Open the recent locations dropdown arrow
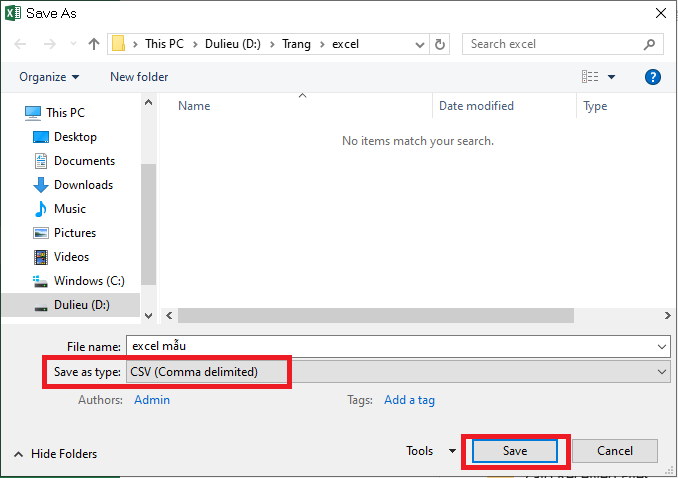Viewport: 678px width, 478px height. 74,44
